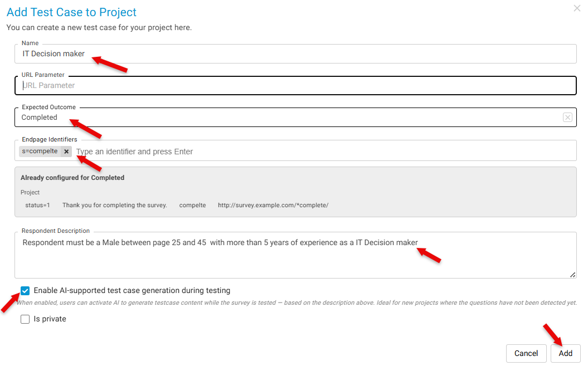This screenshot has width=588, height=366.
Task: Close the Add Test Case dialog
Action: coord(577,8)
